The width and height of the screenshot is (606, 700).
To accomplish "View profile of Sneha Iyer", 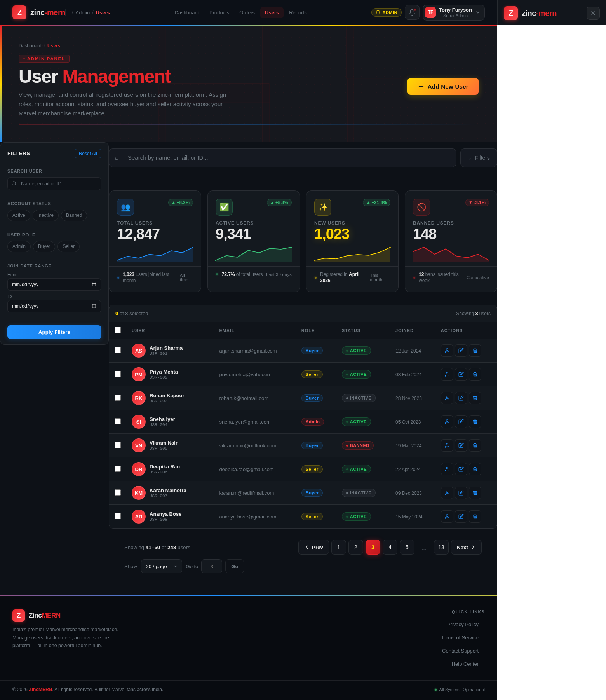I will pyautogui.click(x=447, y=422).
